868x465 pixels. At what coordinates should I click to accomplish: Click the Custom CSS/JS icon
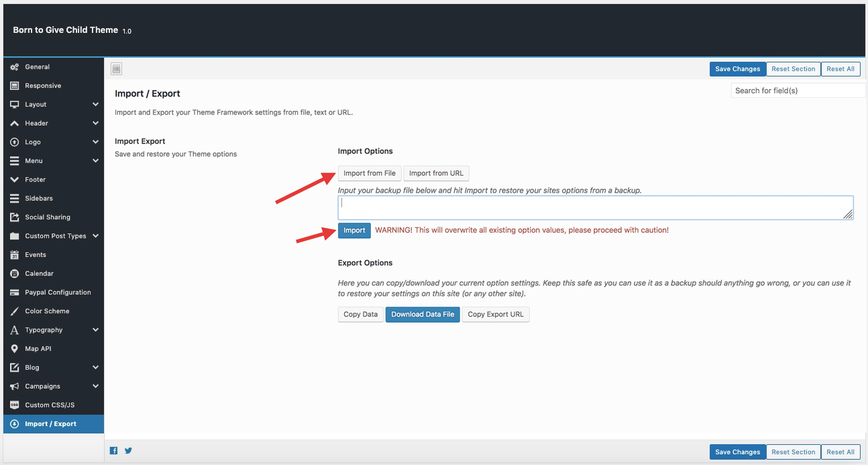(15, 405)
